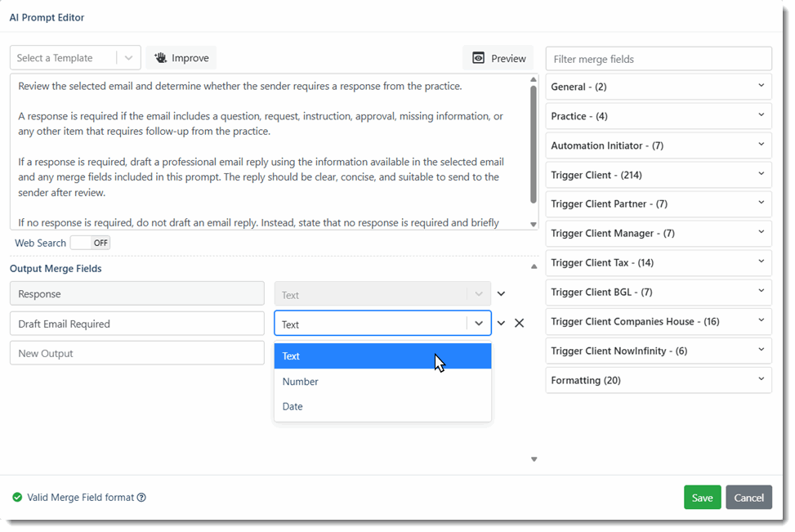Click the Preview button label
This screenshot has height=532, width=795.
[508, 58]
